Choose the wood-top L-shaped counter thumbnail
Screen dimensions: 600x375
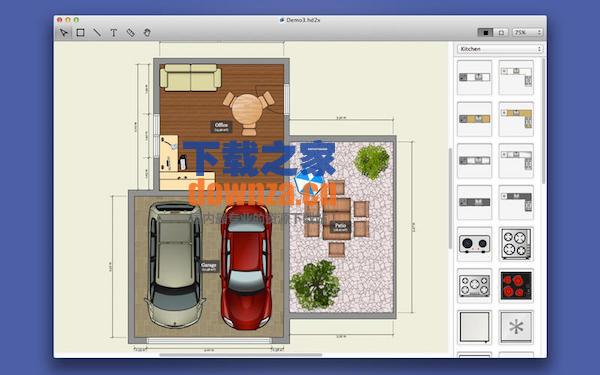(516, 119)
